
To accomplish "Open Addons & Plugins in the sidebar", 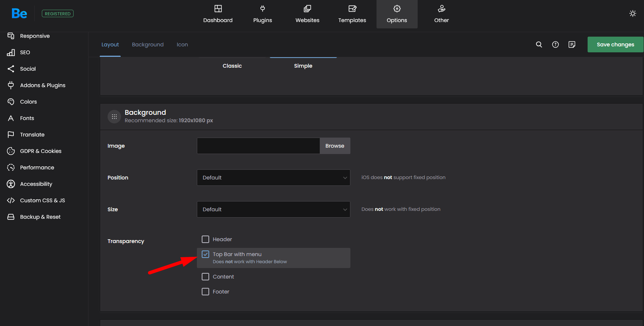I will point(43,85).
